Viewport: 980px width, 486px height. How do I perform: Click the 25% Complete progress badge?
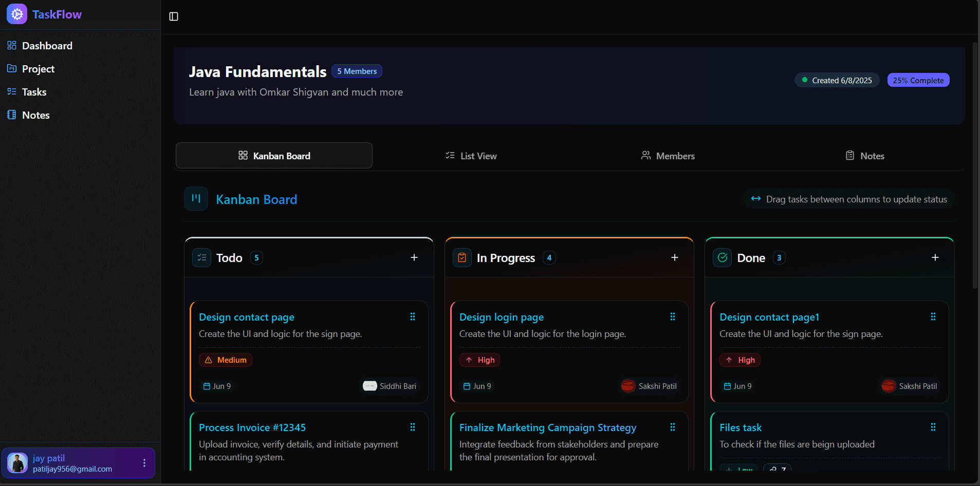[918, 80]
